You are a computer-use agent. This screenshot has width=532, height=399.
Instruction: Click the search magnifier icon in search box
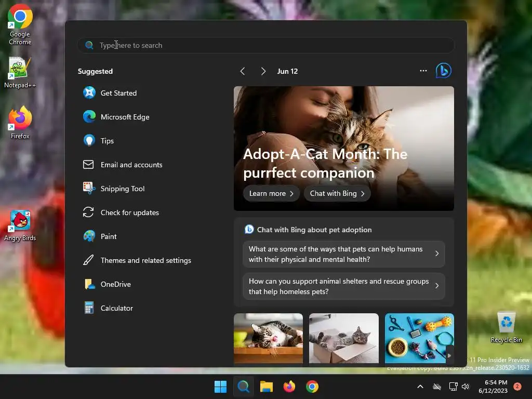(x=89, y=45)
